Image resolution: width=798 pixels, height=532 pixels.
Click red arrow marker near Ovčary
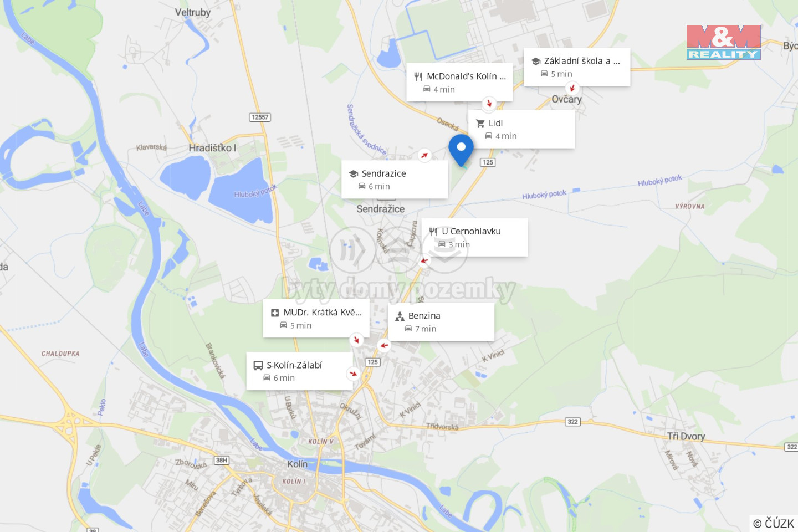tap(572, 88)
